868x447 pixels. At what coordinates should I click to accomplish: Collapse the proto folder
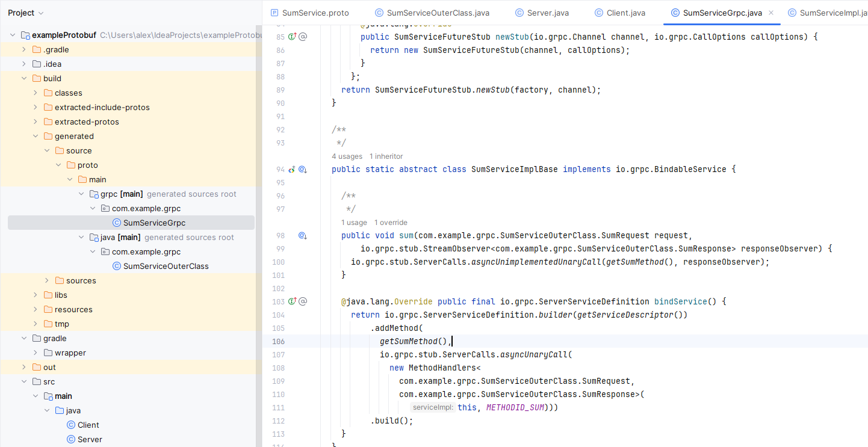point(58,165)
